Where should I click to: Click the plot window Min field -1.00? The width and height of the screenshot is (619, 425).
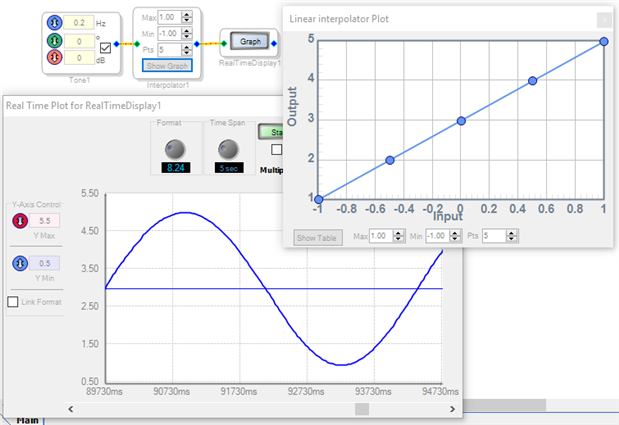click(x=438, y=236)
